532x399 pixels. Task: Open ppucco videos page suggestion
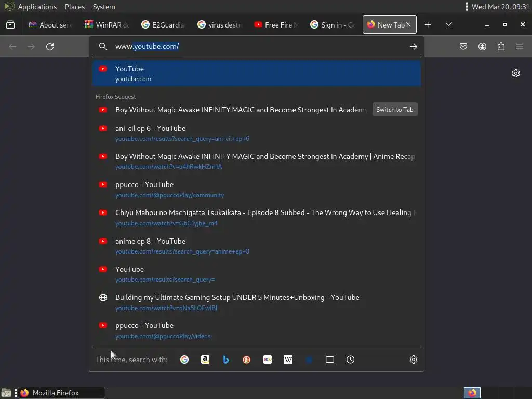(x=257, y=330)
